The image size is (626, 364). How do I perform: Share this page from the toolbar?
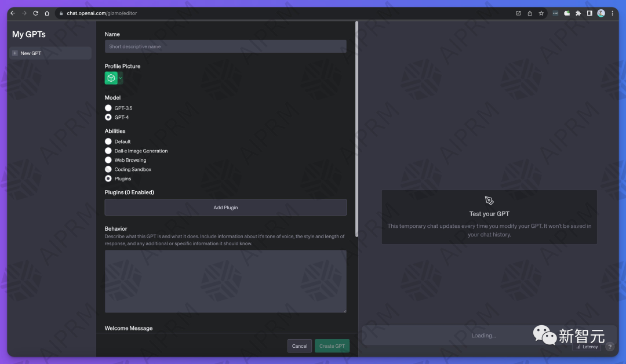tap(530, 13)
